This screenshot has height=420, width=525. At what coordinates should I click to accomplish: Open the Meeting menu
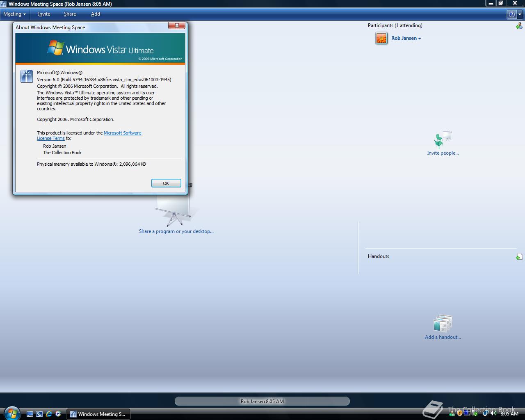pyautogui.click(x=14, y=14)
